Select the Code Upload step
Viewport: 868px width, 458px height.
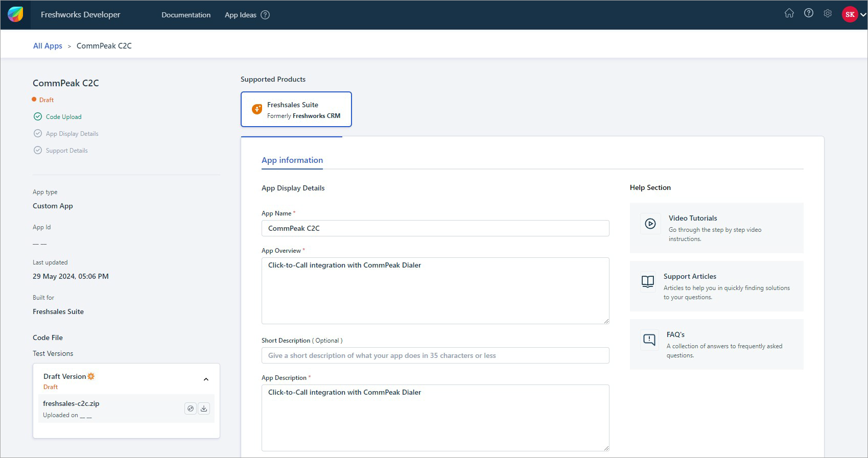(63, 116)
